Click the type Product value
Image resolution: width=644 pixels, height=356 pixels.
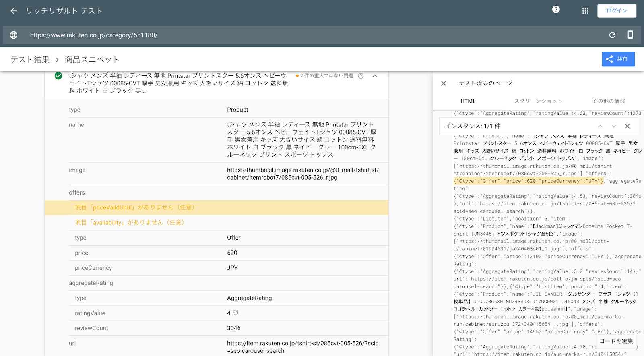(x=237, y=110)
